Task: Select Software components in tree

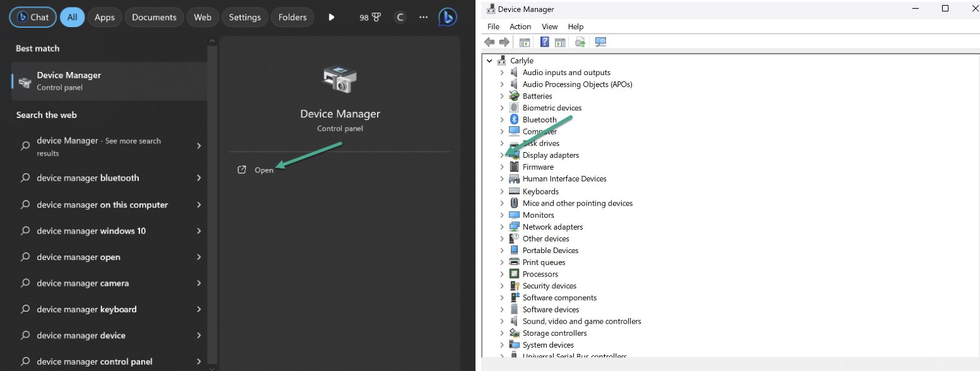Action: pos(559,298)
